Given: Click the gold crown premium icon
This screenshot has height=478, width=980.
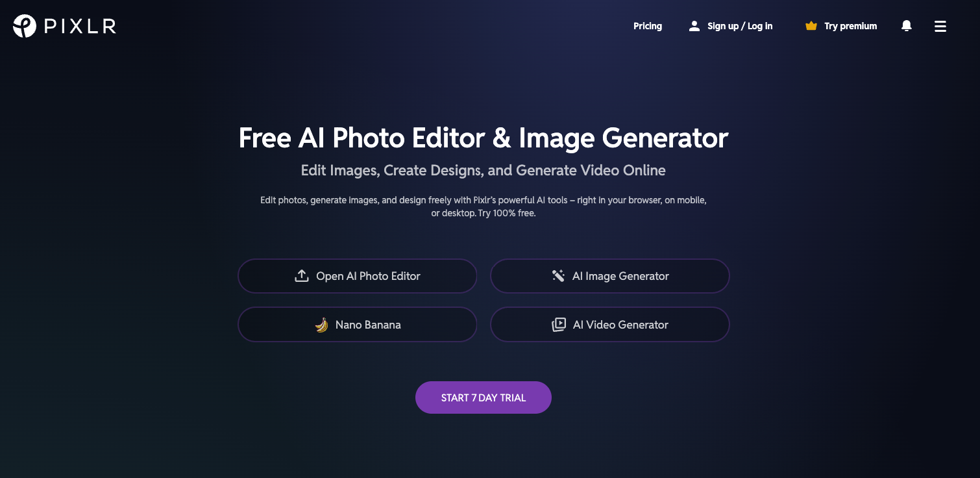Looking at the screenshot, I should (x=811, y=26).
